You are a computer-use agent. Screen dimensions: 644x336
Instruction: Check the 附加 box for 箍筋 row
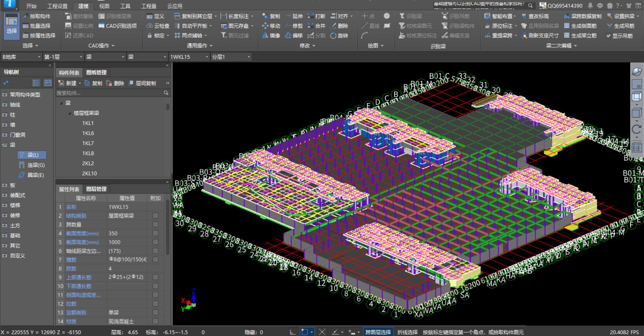coord(155,260)
